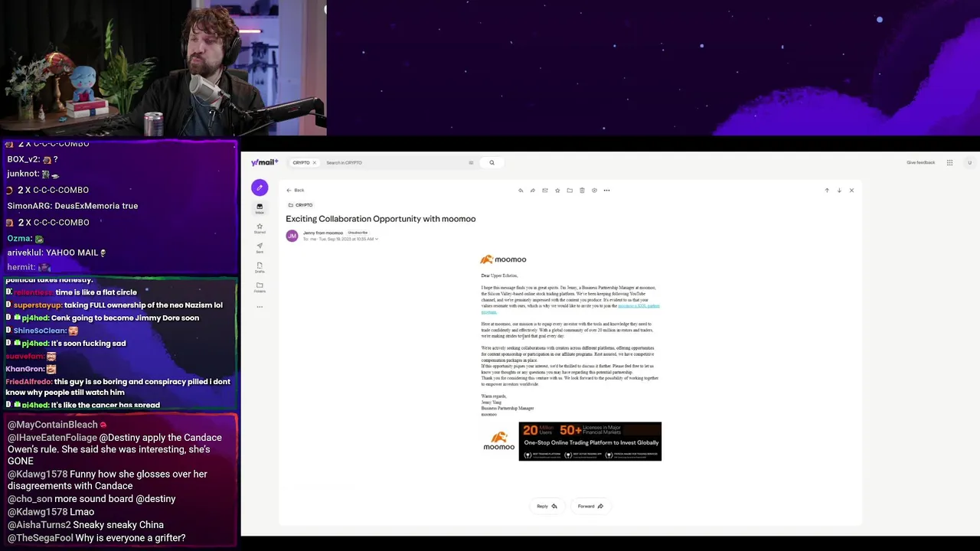
Task: Go to previous email up arrow
Action: pos(827,191)
